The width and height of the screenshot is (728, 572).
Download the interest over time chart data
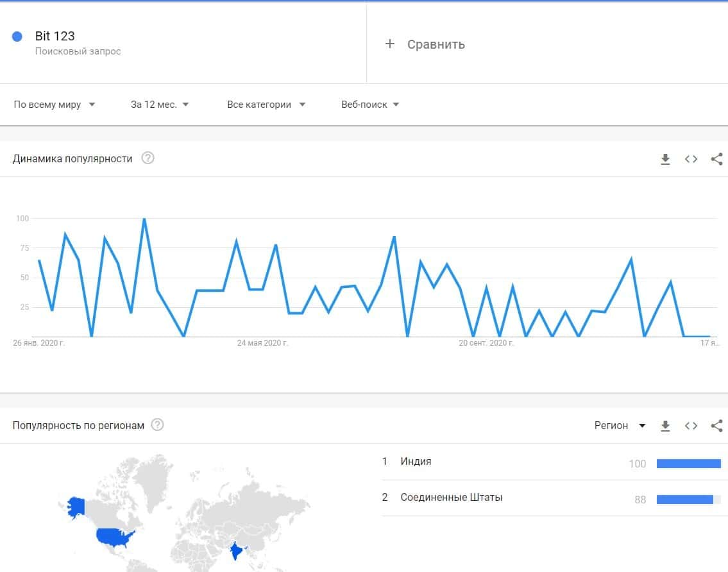coord(665,159)
